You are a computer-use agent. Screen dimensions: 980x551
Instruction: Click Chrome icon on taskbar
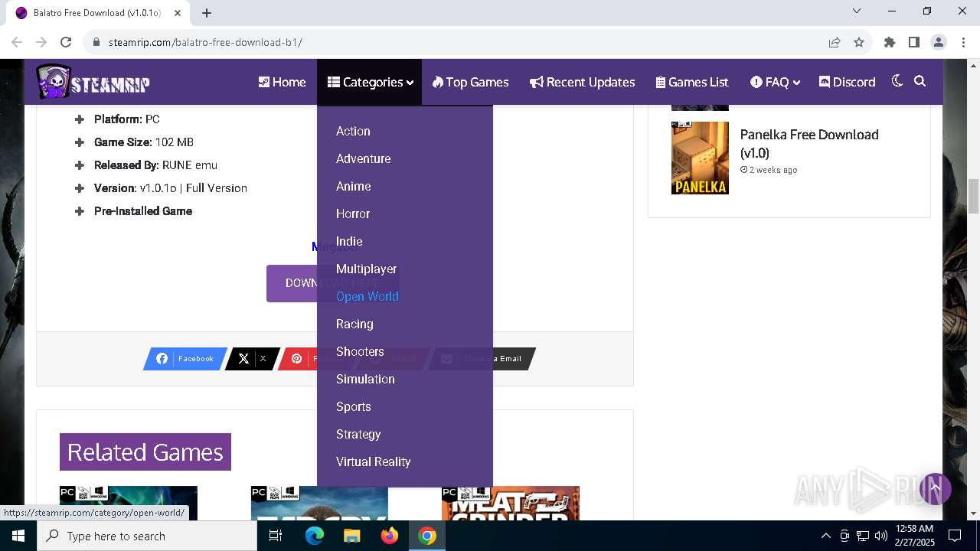click(x=427, y=536)
